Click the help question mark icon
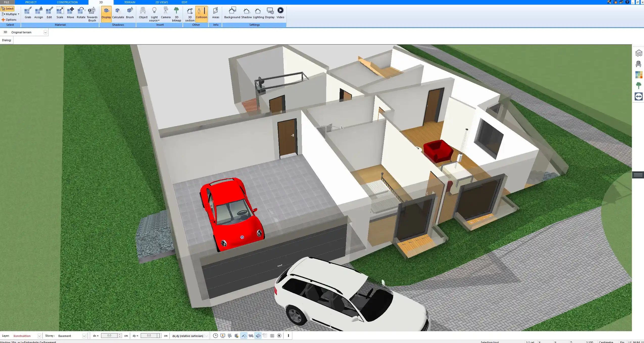The height and width of the screenshot is (343, 644). tap(627, 2)
